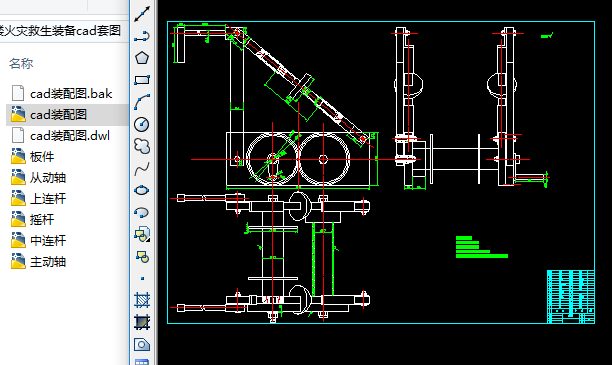Open the cad装配图.bak file
The width and height of the screenshot is (612, 365).
[x=62, y=94]
